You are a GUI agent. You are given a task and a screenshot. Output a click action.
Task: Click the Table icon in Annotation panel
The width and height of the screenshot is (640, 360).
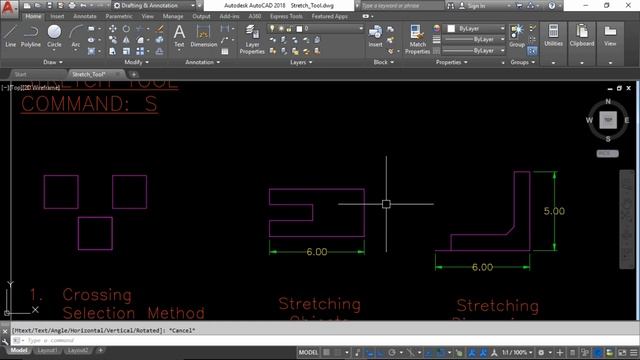click(224, 51)
